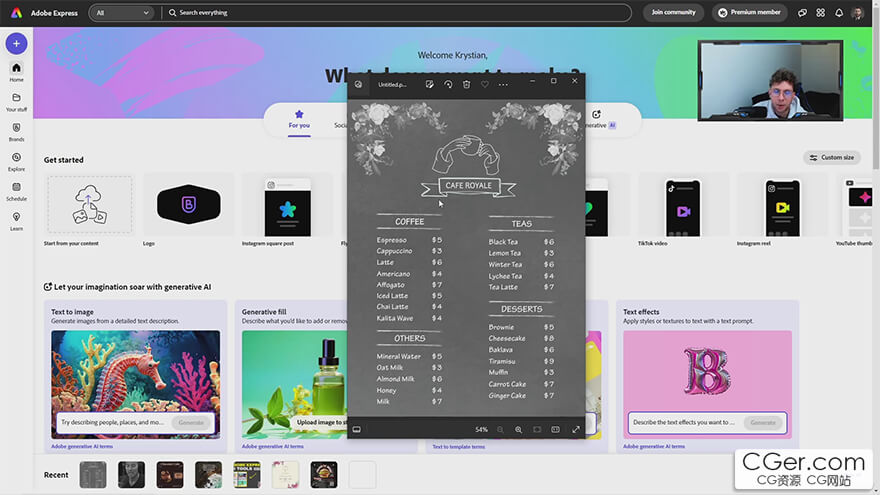Click Photos app icon in viewer title bar
Image resolution: width=880 pixels, height=495 pixels.
358,84
